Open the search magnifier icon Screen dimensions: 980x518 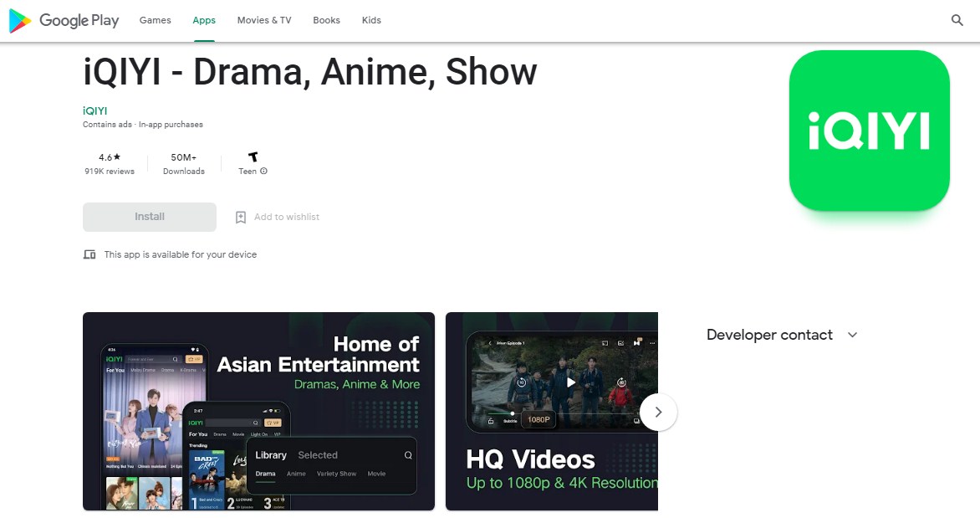[957, 20]
